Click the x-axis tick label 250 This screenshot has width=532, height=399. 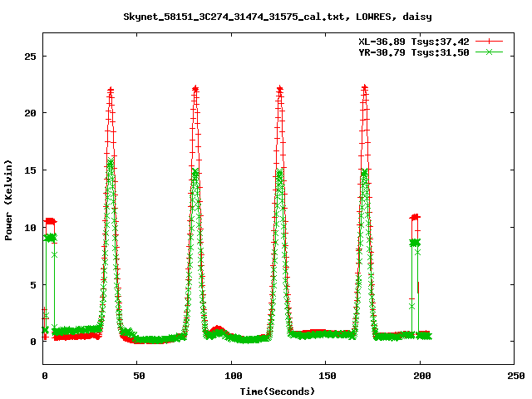(x=516, y=376)
